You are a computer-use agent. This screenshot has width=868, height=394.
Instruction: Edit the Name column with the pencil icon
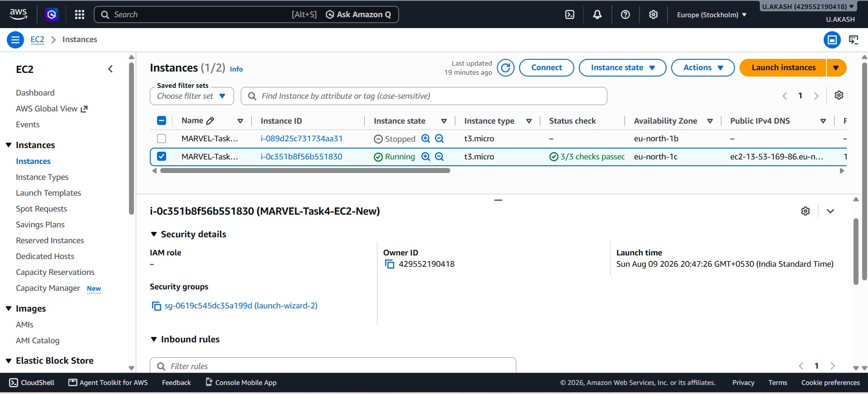coord(210,121)
